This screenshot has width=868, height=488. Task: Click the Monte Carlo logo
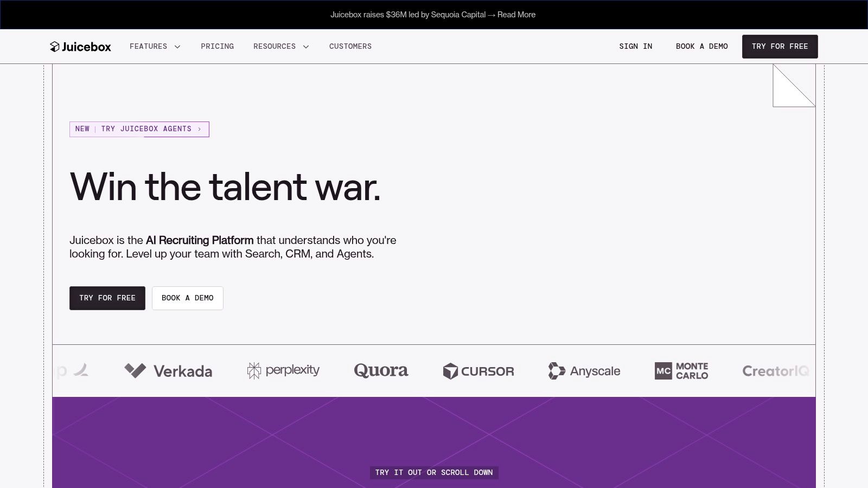pyautogui.click(x=682, y=371)
